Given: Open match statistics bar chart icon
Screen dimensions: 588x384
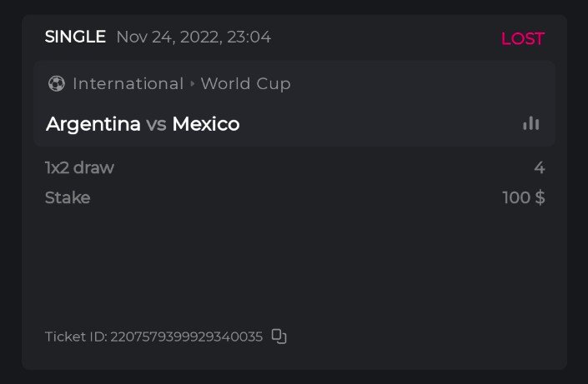Looking at the screenshot, I should coord(530,123).
